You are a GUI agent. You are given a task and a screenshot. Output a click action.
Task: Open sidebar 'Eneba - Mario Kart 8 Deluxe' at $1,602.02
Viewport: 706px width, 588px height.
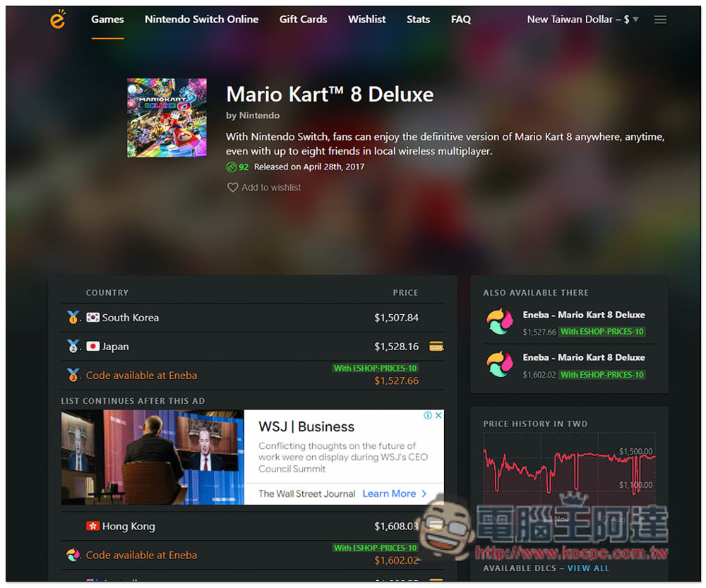coord(584,357)
